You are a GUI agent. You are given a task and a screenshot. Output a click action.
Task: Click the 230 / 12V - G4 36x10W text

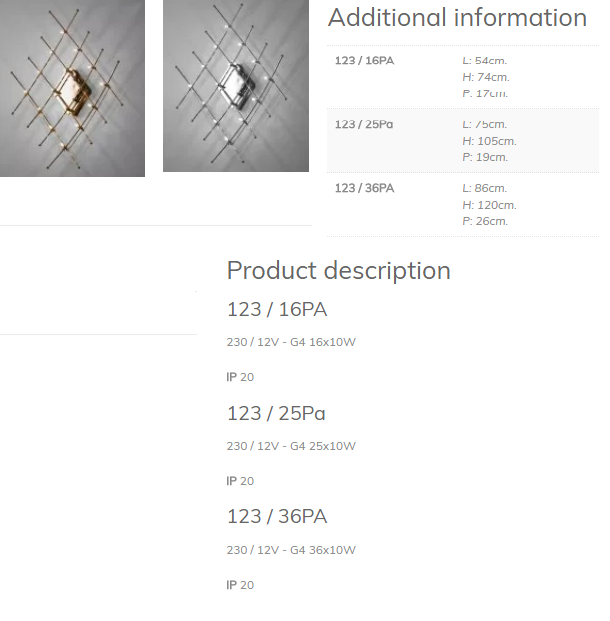click(291, 550)
